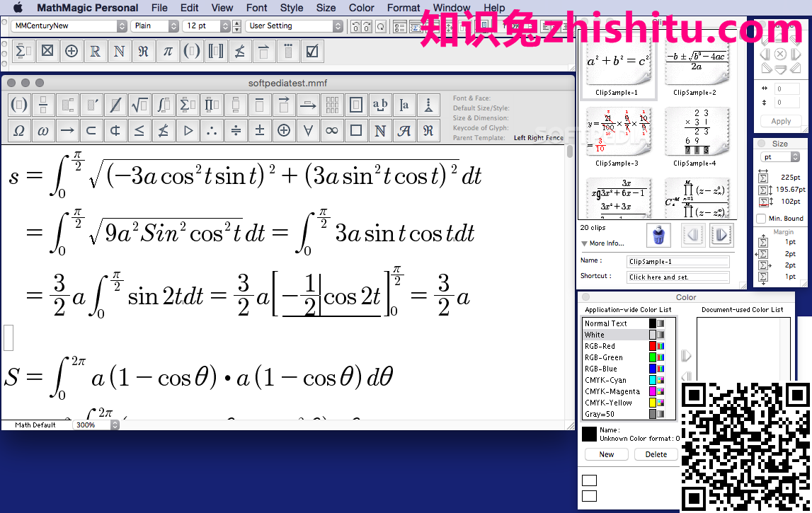Open the plus-minus operators palette
The image size is (812, 513).
(x=260, y=130)
